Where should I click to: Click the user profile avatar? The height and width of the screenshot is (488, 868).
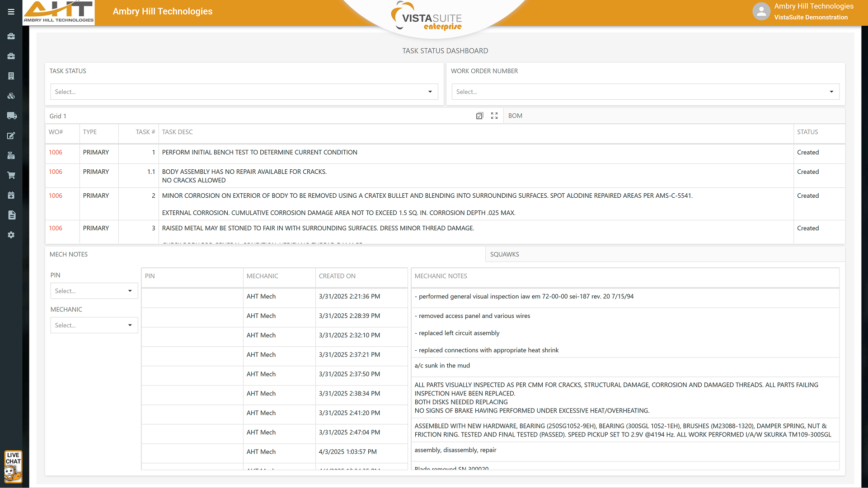coord(761,12)
